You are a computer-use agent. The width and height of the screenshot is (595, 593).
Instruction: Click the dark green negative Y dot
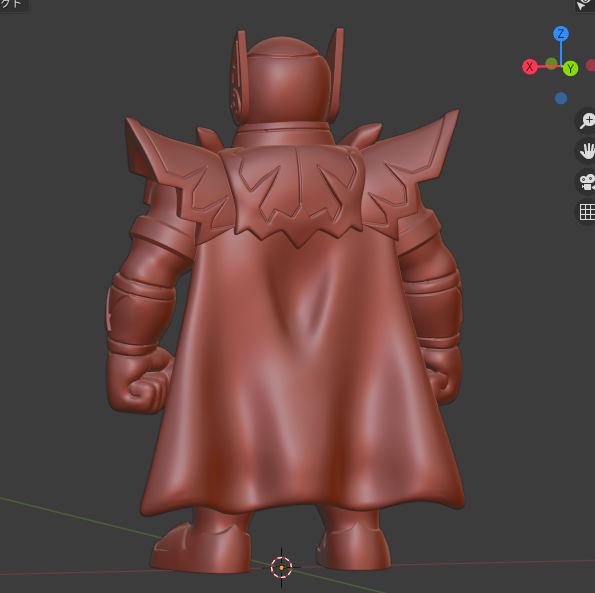551,63
